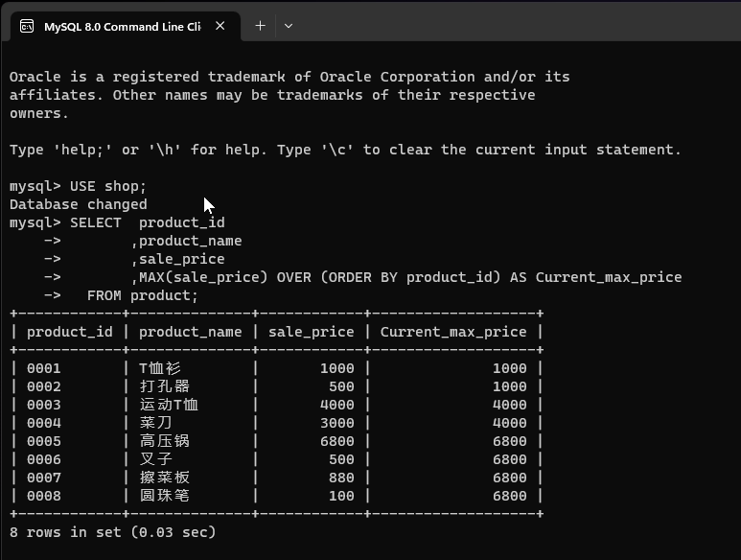Click product id 0001 in the result table
Image resolution: width=741 pixels, height=560 pixels.
(x=44, y=368)
